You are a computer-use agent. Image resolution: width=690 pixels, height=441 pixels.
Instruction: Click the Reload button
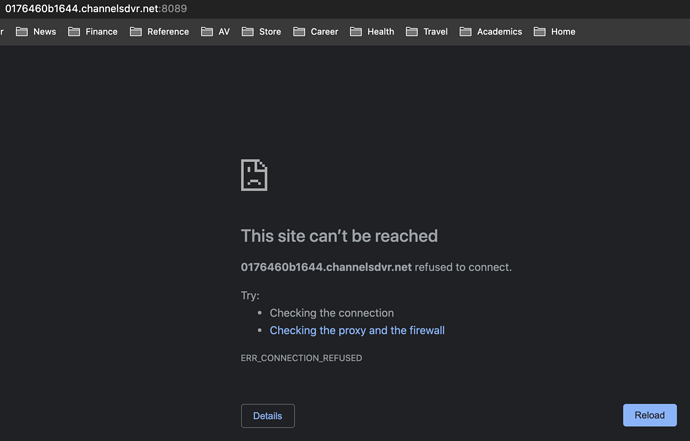coord(650,415)
